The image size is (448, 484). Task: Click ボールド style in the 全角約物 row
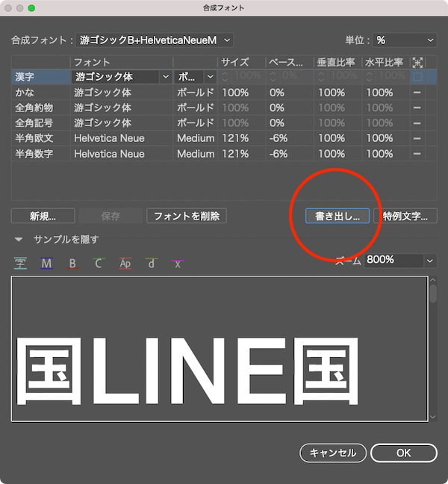(x=196, y=108)
